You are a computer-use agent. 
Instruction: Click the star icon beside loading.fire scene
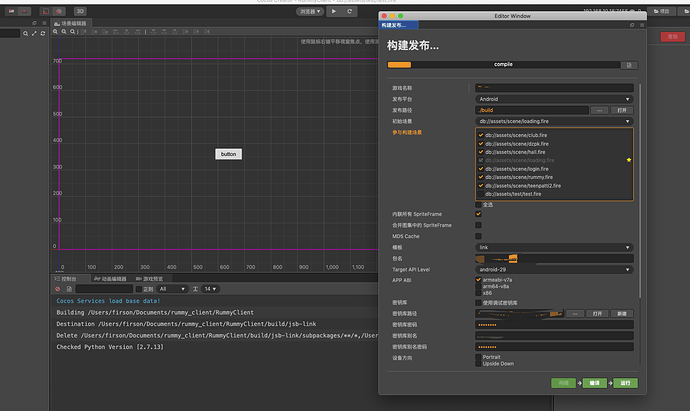point(628,160)
